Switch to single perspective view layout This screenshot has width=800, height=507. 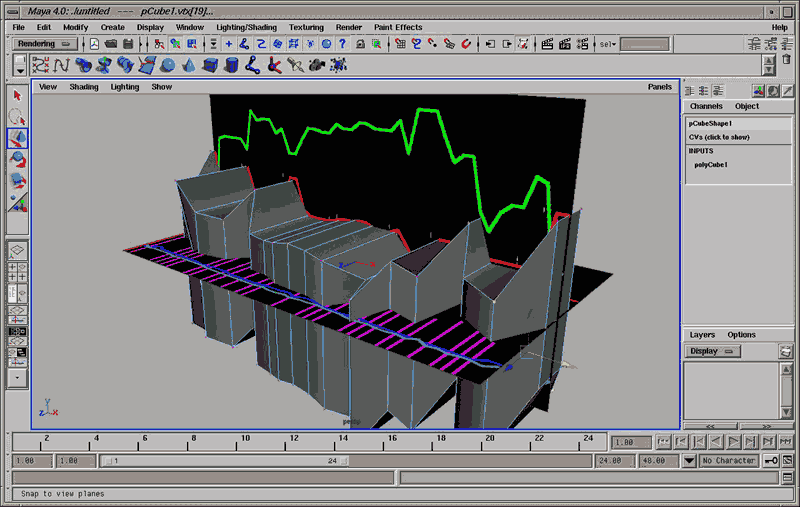click(x=17, y=250)
